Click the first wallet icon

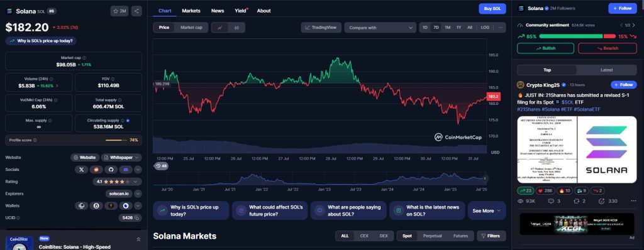click(x=81, y=205)
